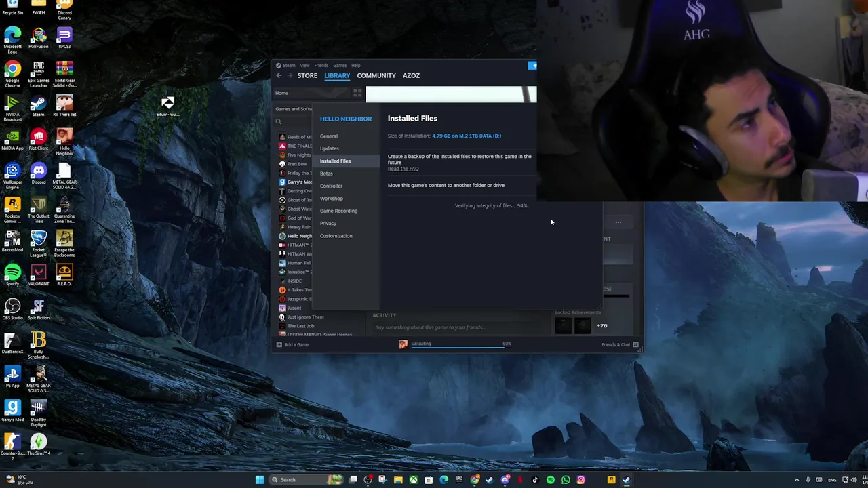Open VALORANT desktop icon
Image resolution: width=868 pixels, height=488 pixels.
39,275
